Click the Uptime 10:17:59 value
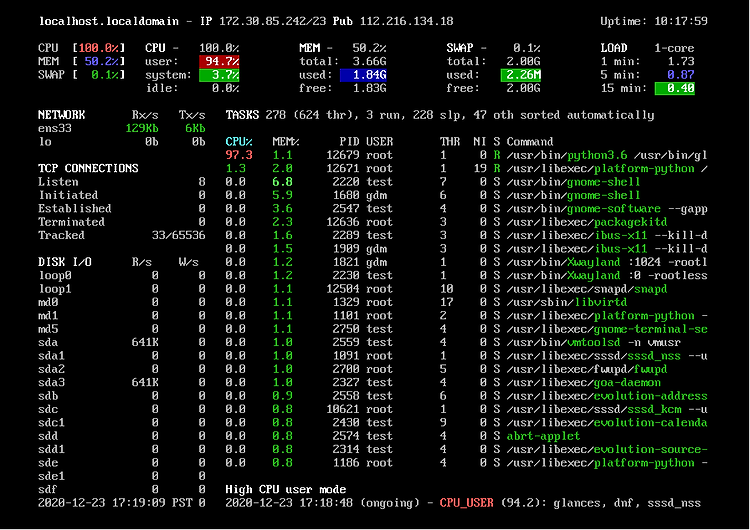 click(x=681, y=21)
